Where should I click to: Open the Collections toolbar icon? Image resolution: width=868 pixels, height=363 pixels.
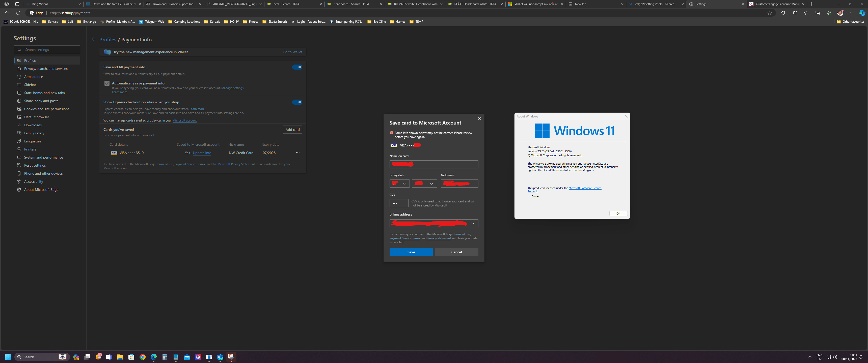tap(818, 13)
